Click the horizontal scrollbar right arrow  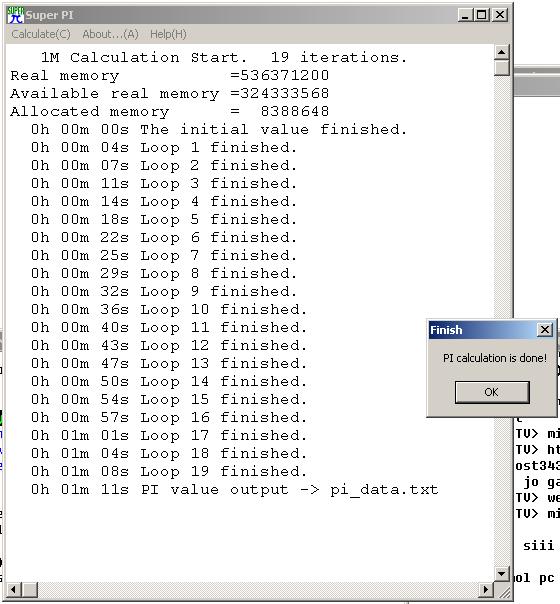(486, 589)
